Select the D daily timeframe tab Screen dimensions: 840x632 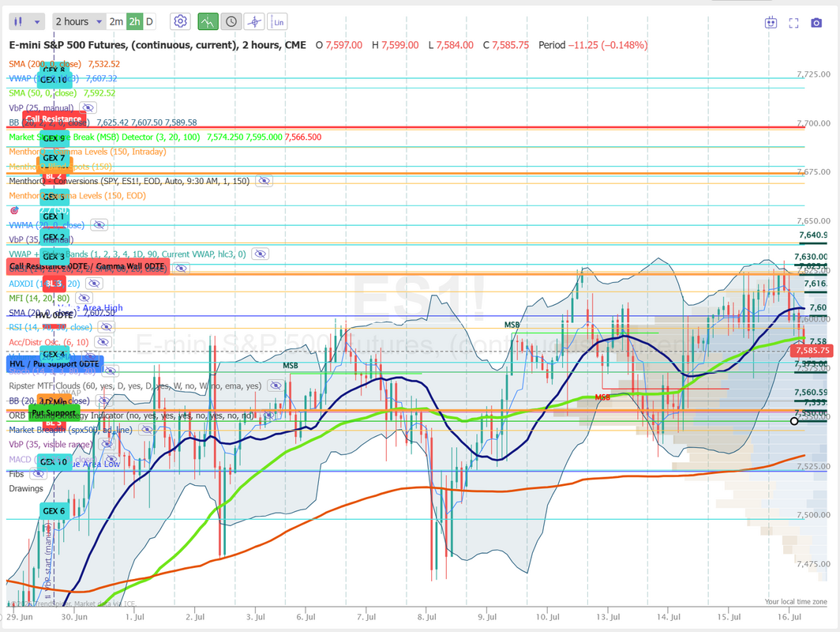click(149, 21)
